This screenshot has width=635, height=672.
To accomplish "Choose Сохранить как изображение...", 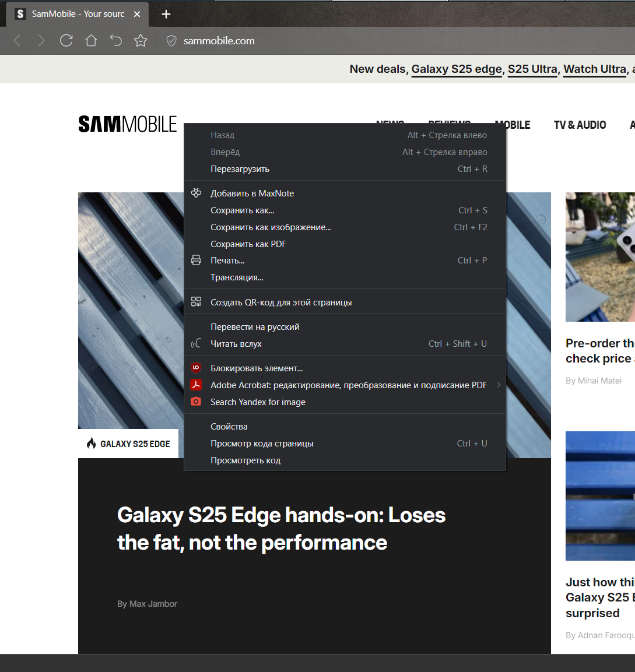I will [345, 227].
